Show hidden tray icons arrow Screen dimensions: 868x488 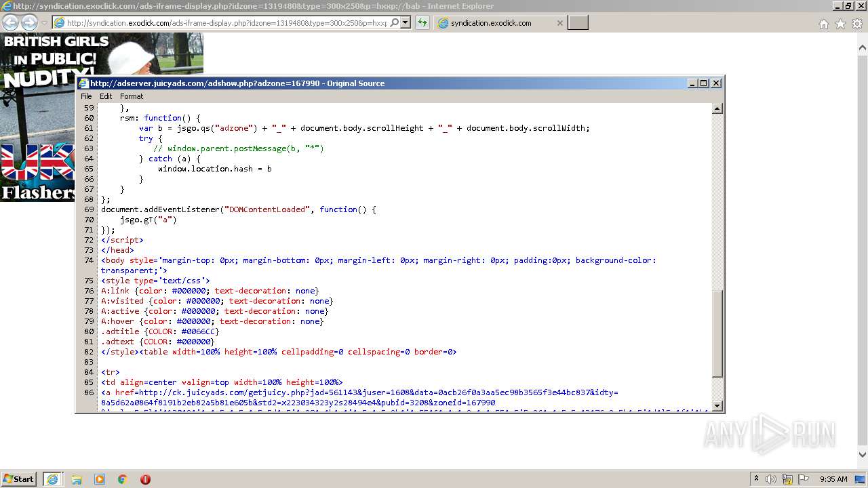coord(756,479)
